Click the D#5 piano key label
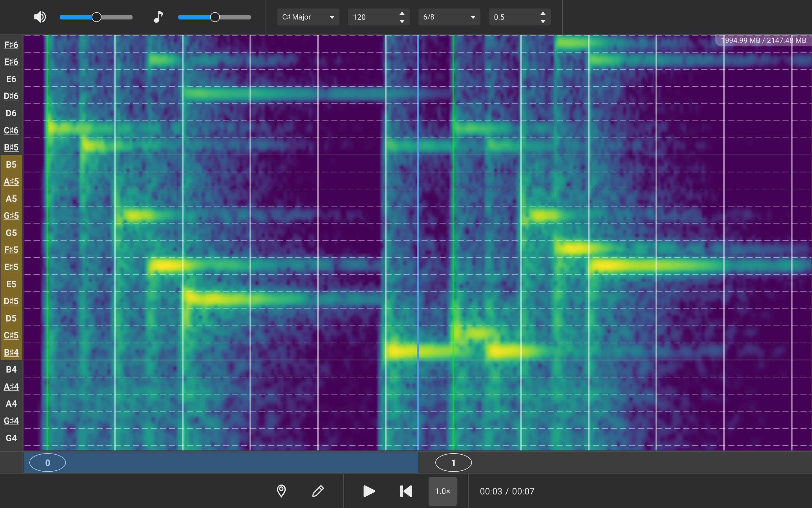Screen dimensions: 812x508 pos(11,301)
